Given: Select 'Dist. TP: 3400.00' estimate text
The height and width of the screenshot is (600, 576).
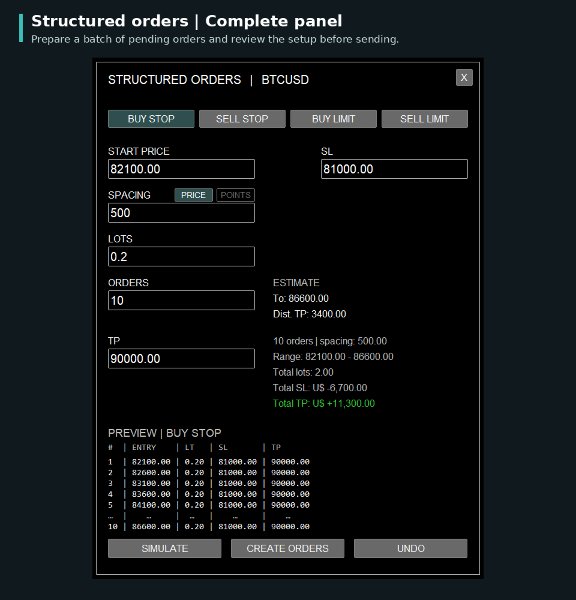Looking at the screenshot, I should pos(310,314).
